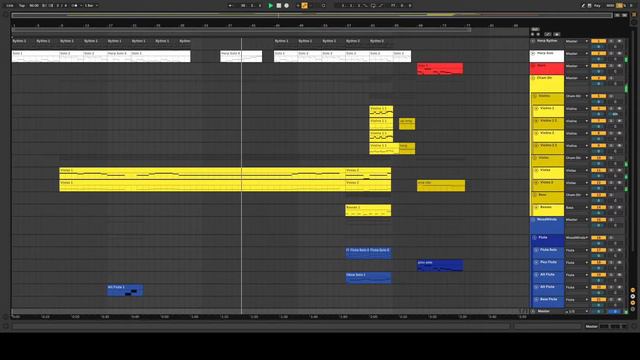Viewport: 640px width, 360px height.
Task: Open the Harp Rythm output routing dropdown
Action: pyautogui.click(x=577, y=41)
